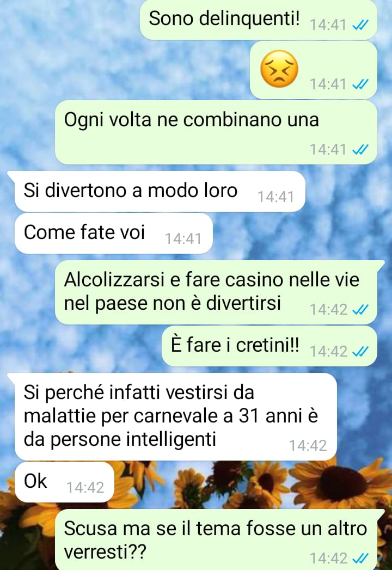Click double check marks beside emoji message
The width and height of the screenshot is (392, 570).
[360, 84]
